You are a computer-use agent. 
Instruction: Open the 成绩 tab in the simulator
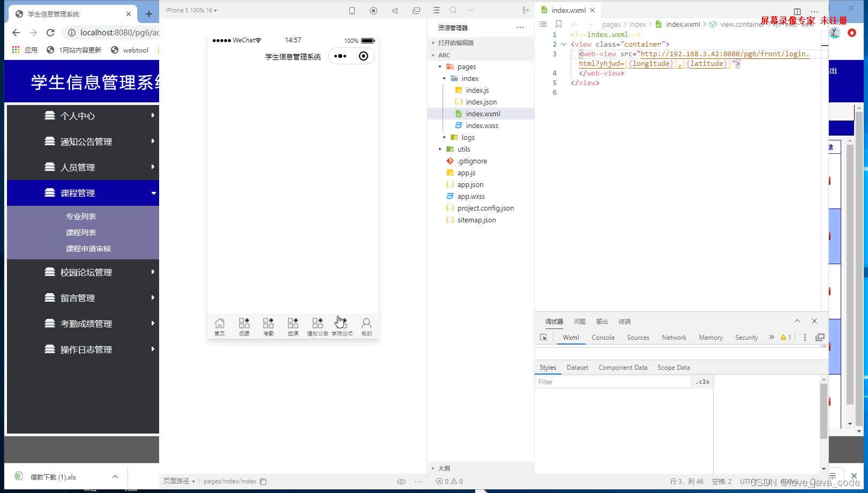[x=244, y=326]
